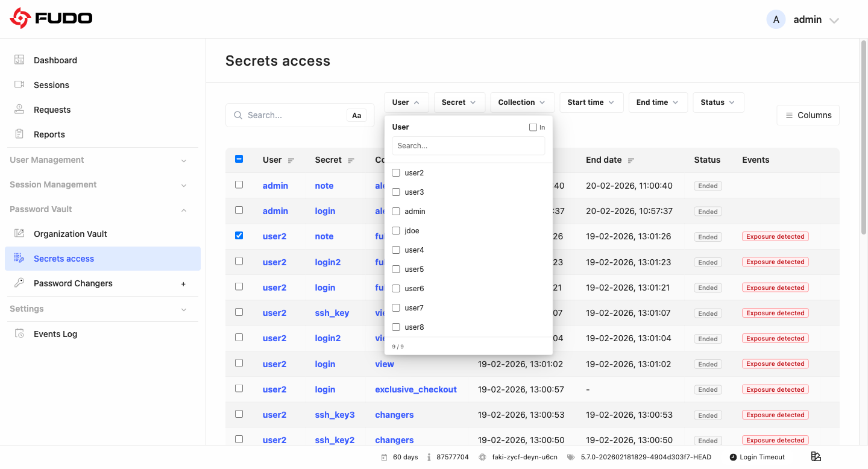Screen dimensions: 868x469
Task: Open Organization Vault
Action: (x=71, y=234)
